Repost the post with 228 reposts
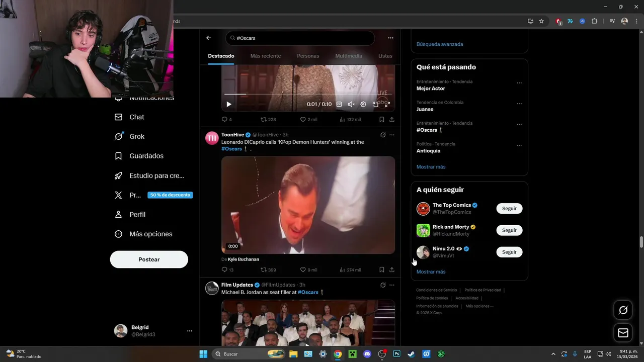Image resolution: width=644 pixels, height=362 pixels. 268,119
